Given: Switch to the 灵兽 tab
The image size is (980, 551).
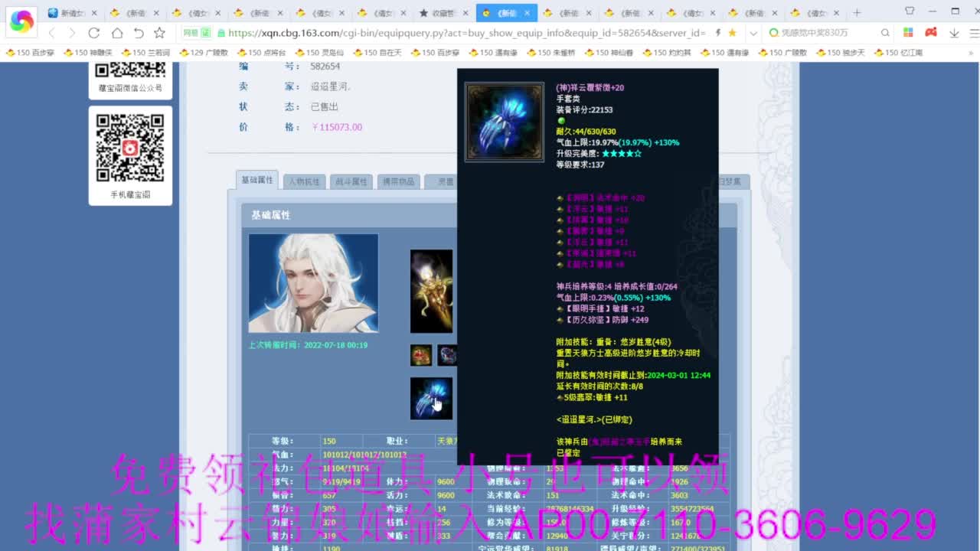Looking at the screenshot, I should tap(442, 181).
